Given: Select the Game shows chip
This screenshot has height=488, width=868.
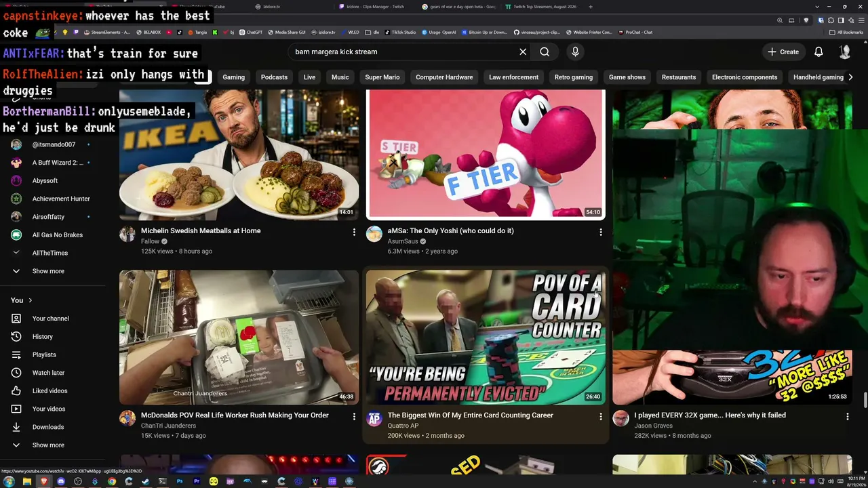Looking at the screenshot, I should 627,77.
